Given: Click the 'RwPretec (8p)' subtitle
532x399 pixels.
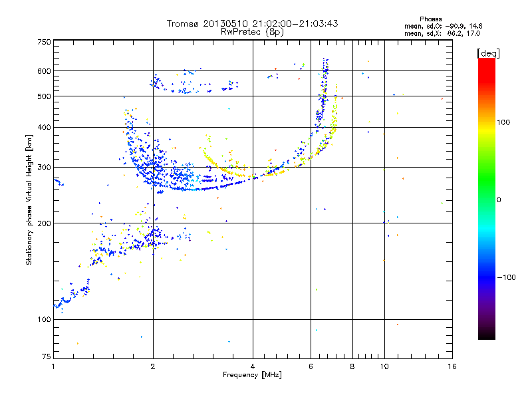Looking at the screenshot, I should 252,32.
